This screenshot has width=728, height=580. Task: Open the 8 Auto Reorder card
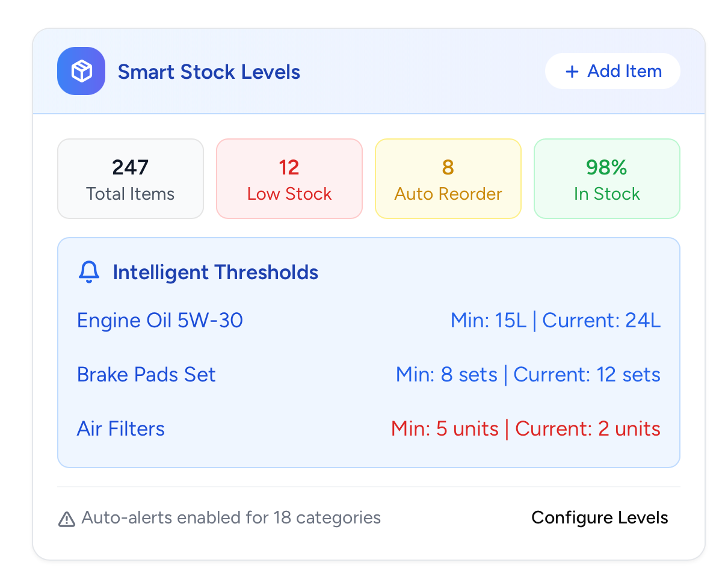(x=448, y=179)
